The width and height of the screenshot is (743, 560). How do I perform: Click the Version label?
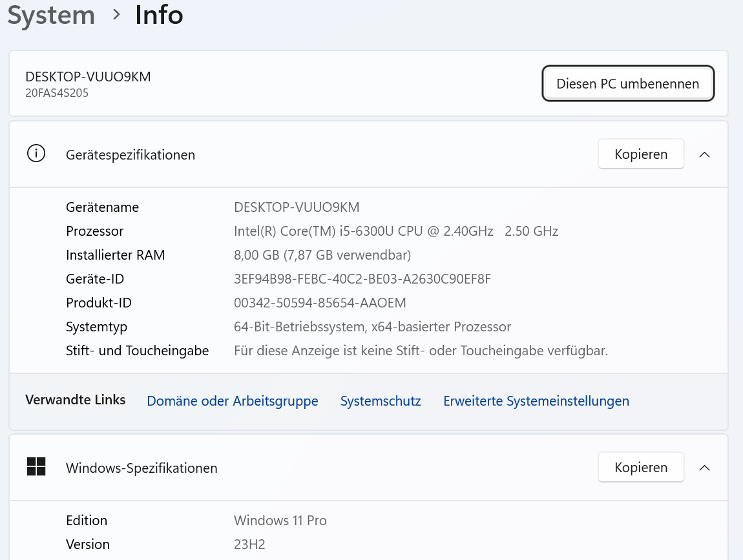click(x=88, y=544)
